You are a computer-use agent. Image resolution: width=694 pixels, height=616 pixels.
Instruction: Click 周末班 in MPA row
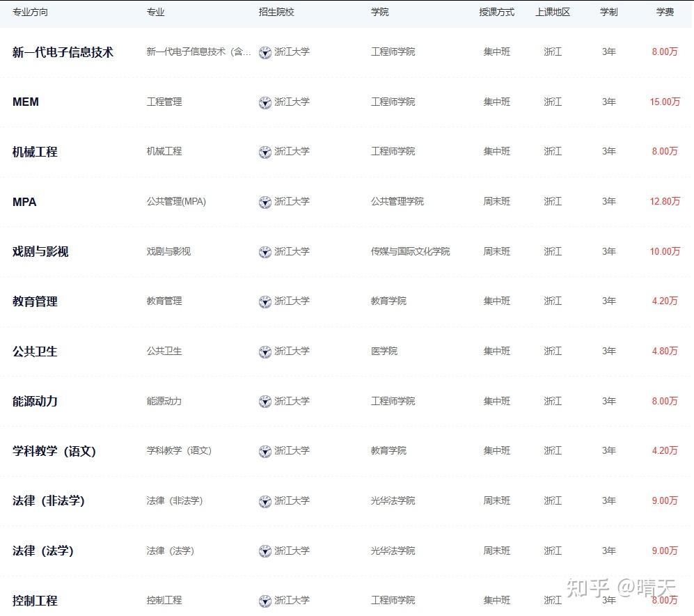tap(496, 201)
